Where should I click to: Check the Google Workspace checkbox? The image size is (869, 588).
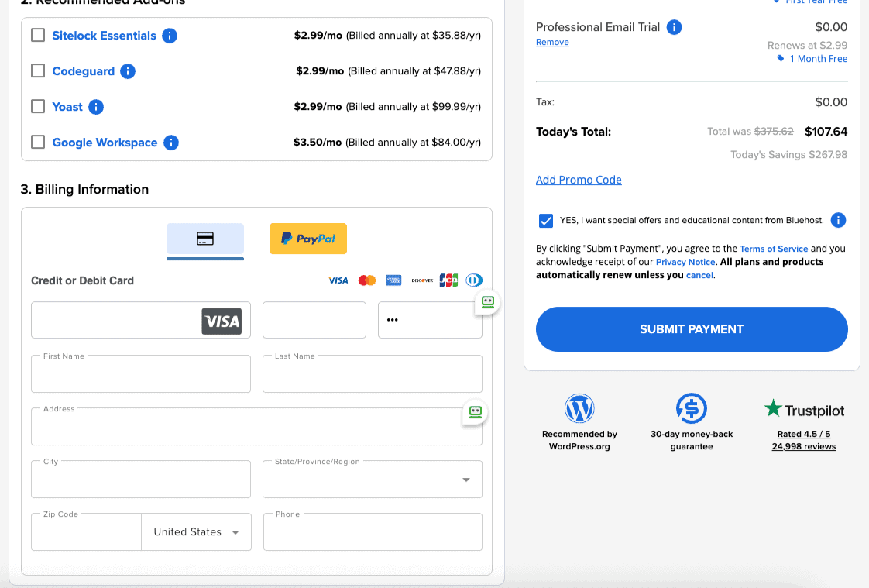click(x=38, y=143)
